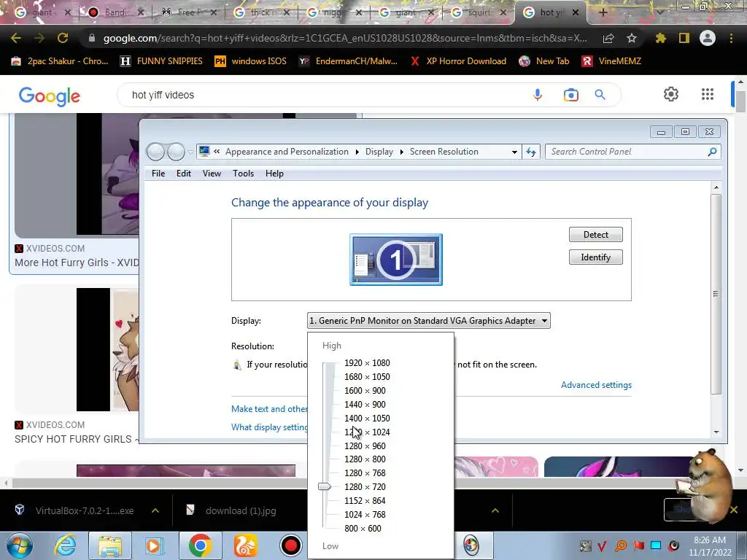This screenshot has width=747, height=560.
Task: Expand options for VirtualBox download item
Action: click(x=155, y=510)
